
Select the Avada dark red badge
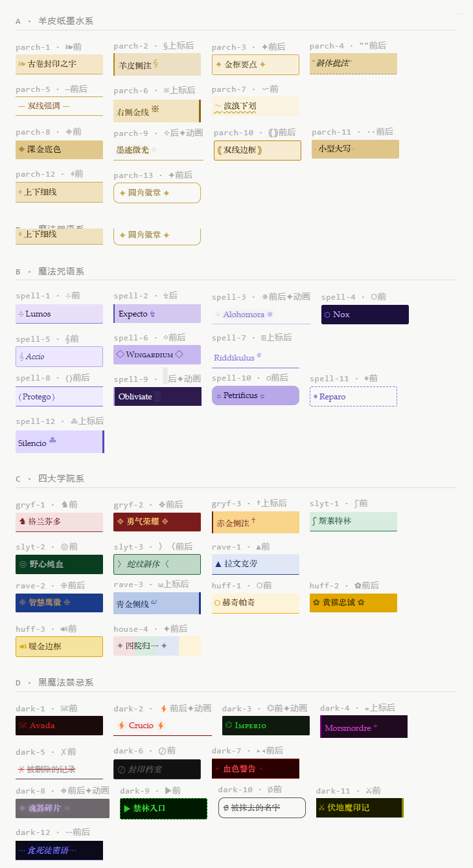[59, 726]
